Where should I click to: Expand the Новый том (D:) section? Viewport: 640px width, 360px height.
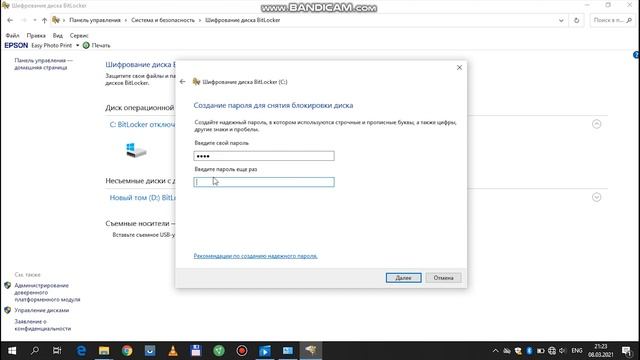click(x=596, y=197)
